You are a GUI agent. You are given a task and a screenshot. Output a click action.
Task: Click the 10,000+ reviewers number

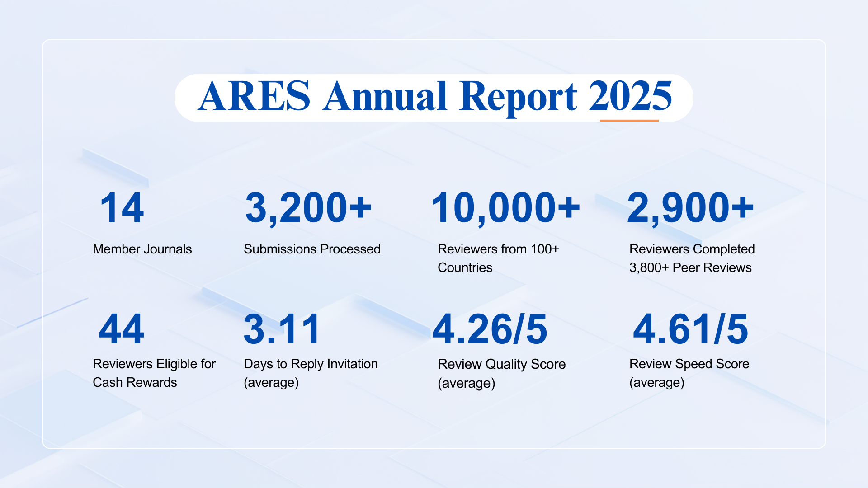[x=505, y=208]
